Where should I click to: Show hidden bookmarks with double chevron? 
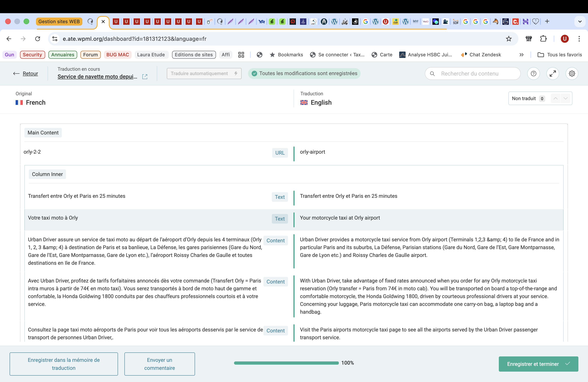pyautogui.click(x=521, y=55)
